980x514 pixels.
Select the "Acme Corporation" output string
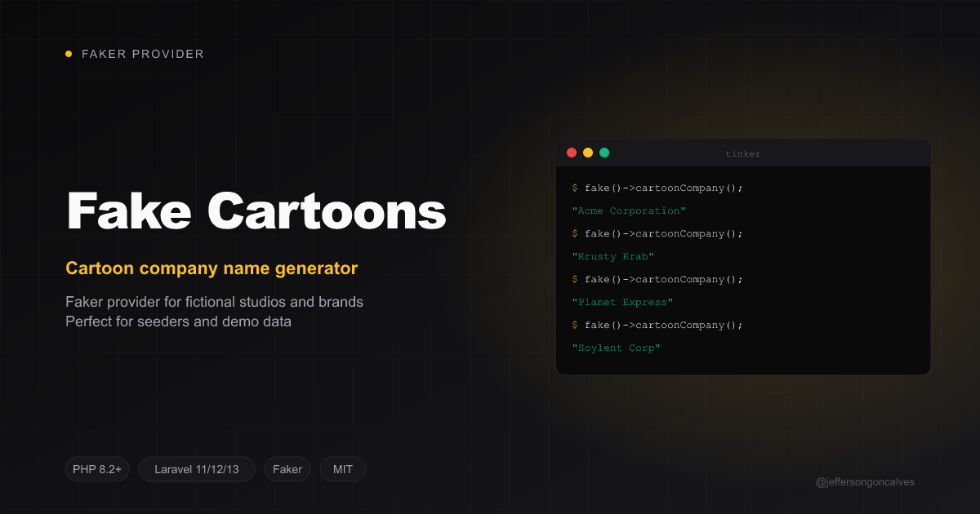point(629,210)
